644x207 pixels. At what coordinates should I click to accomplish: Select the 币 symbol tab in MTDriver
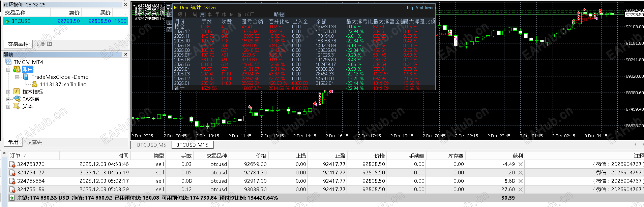tap(225, 14)
